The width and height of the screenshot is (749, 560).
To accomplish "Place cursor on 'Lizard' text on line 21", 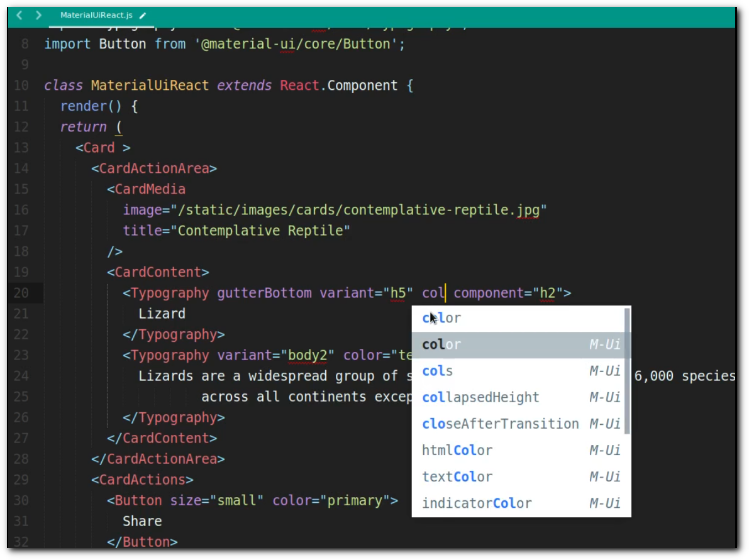I will (x=162, y=314).
